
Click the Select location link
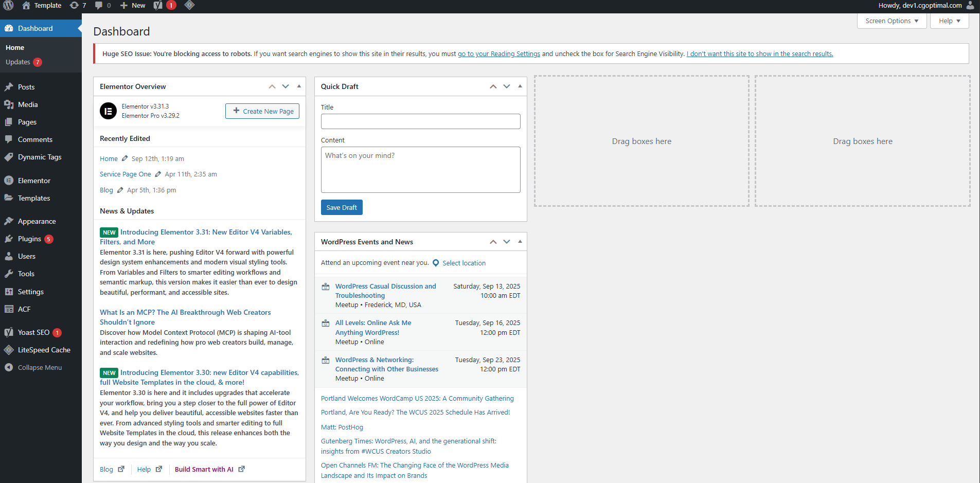pos(464,263)
